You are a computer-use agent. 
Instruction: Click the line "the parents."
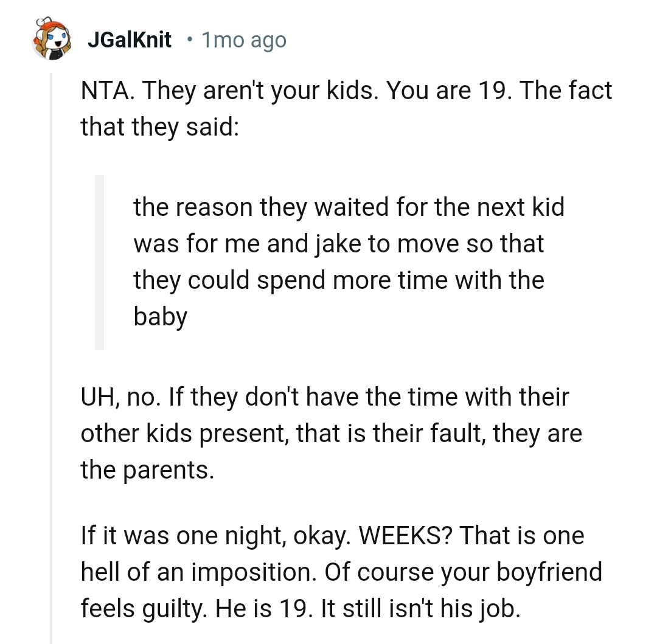coord(147,470)
